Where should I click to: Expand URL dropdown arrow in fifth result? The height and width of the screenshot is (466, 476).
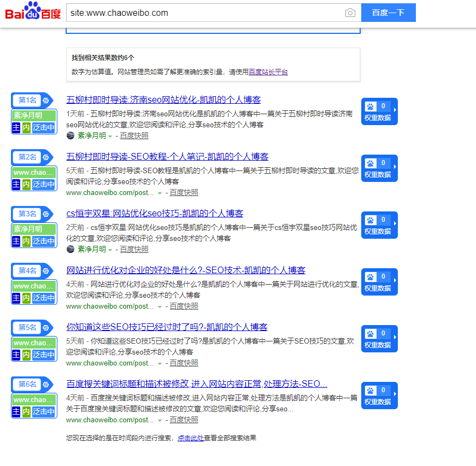pos(160,364)
